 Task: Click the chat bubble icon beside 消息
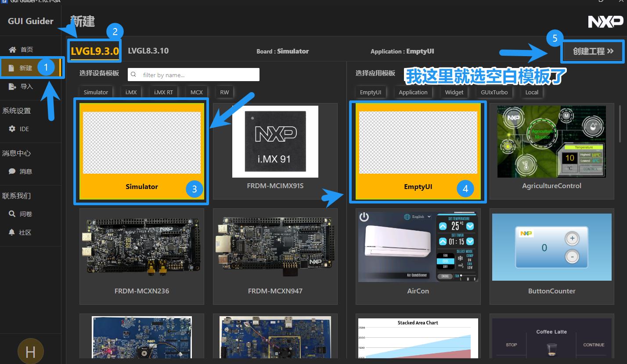[12, 171]
